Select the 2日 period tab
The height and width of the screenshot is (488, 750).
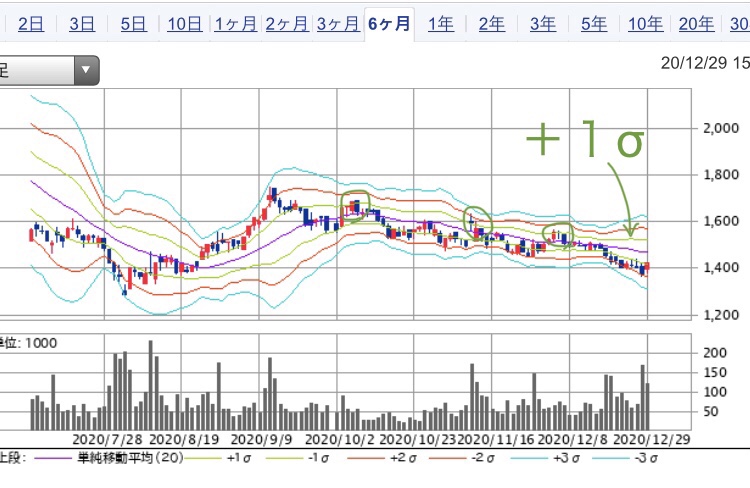coord(31,23)
